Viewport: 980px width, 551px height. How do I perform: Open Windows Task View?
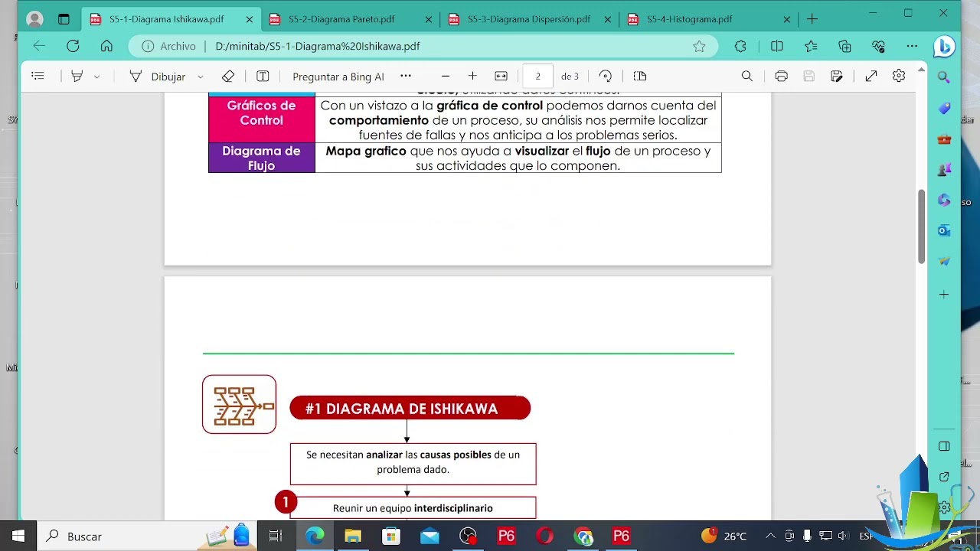click(x=276, y=536)
